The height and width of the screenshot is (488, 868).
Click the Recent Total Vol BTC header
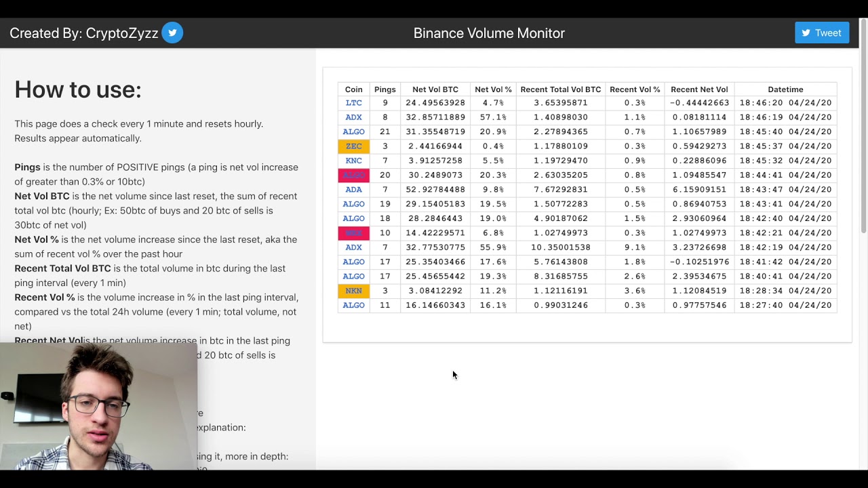click(x=561, y=89)
